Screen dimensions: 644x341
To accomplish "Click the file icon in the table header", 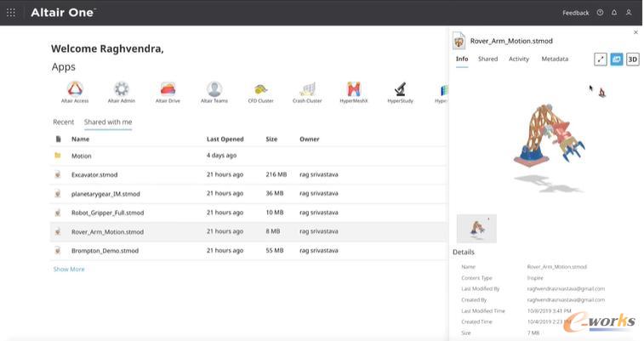I will click(x=58, y=139).
